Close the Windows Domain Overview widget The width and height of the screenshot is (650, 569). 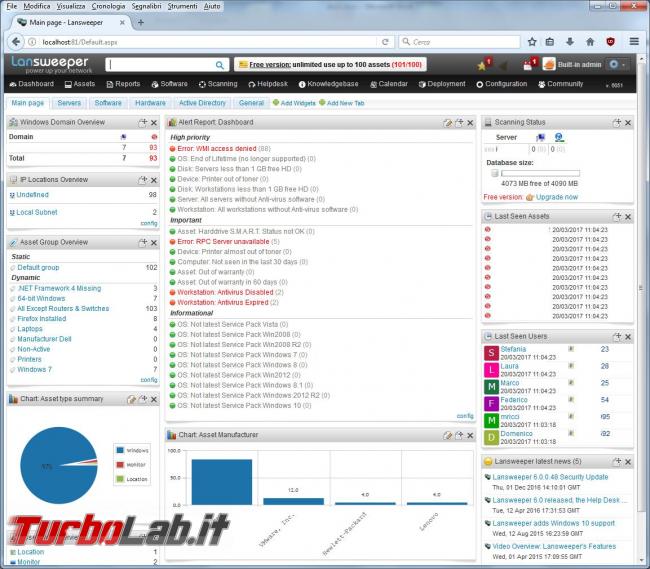(x=154, y=123)
